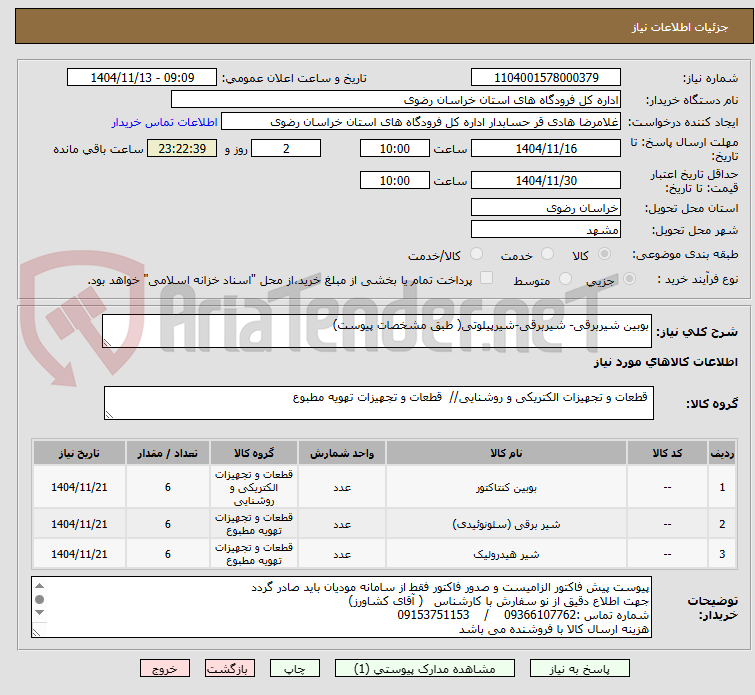
Task: Click the ایجاد کننده درخواست field
Action: [421, 122]
